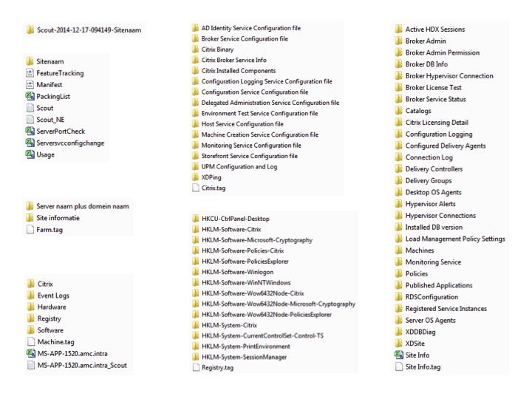Select the Usage Excel file icon
Viewport: 532px width, 399px height.
(x=30, y=154)
